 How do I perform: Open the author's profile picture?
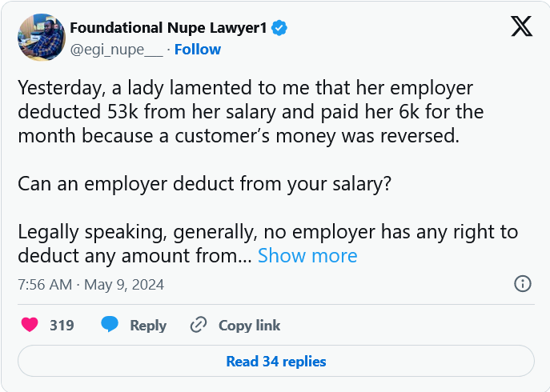click(41, 38)
